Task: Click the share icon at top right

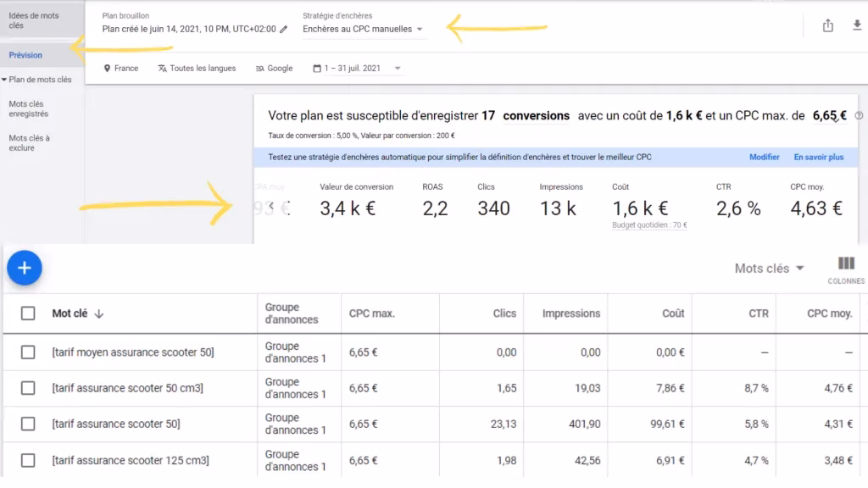Action: pyautogui.click(x=827, y=25)
